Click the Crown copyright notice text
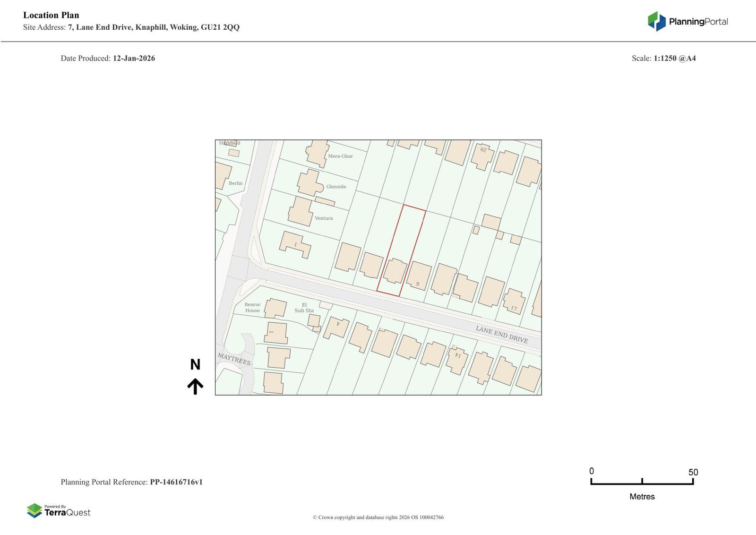756x535 pixels. pyautogui.click(x=378, y=517)
